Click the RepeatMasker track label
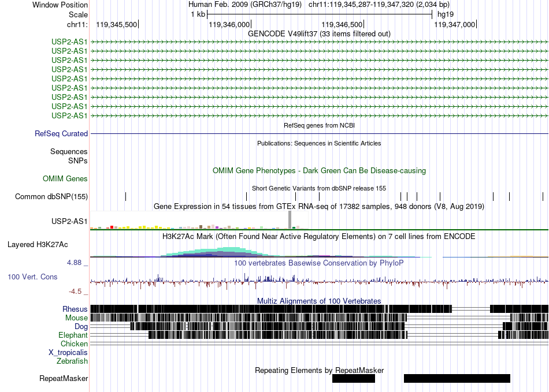 (x=64, y=378)
